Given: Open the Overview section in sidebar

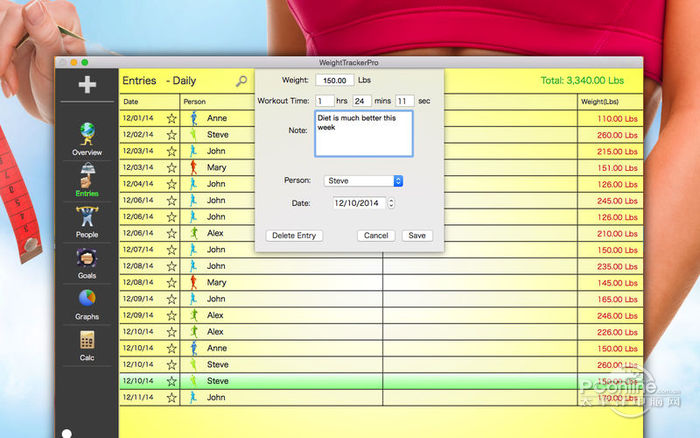Looking at the screenshot, I should coord(87,138).
